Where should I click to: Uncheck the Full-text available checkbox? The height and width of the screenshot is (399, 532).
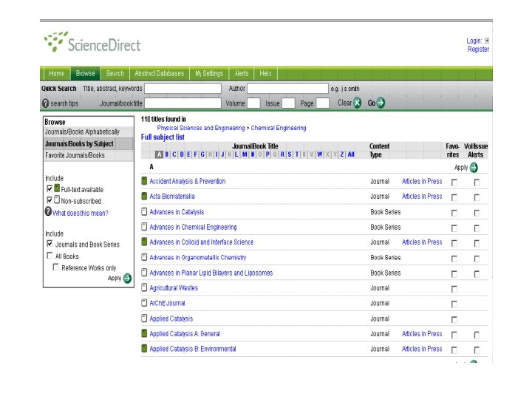(x=50, y=188)
